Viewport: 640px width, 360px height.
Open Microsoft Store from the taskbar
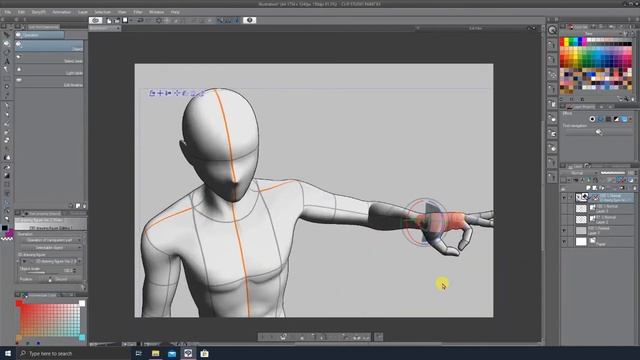point(204,353)
